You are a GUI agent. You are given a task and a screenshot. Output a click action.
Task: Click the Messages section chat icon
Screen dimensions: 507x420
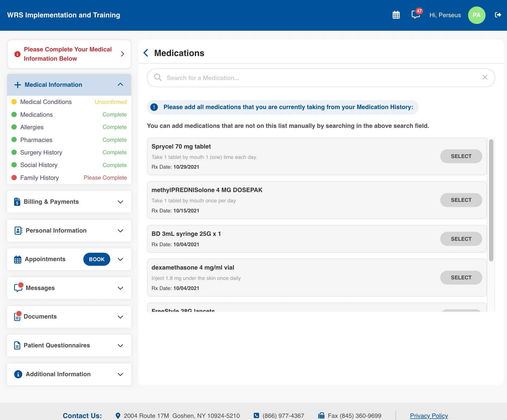click(x=18, y=288)
